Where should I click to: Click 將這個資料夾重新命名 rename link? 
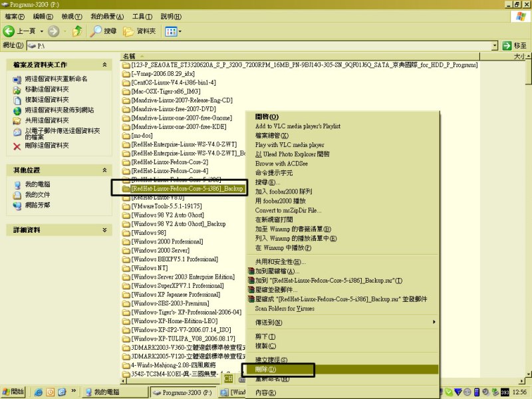click(56, 78)
